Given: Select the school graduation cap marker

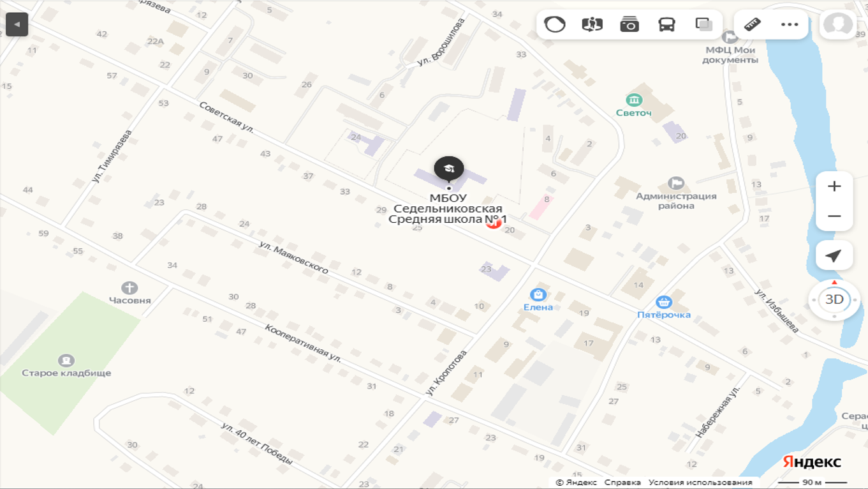Looking at the screenshot, I should 449,169.
